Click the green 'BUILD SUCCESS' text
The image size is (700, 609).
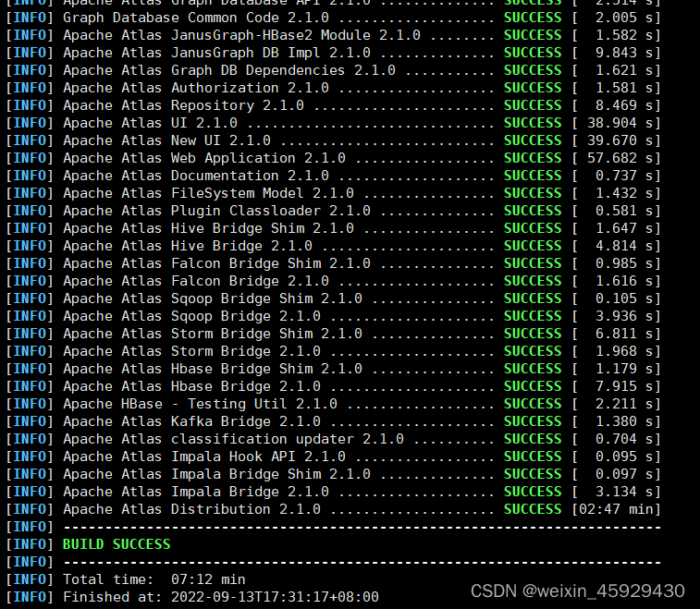pyautogui.click(x=117, y=544)
